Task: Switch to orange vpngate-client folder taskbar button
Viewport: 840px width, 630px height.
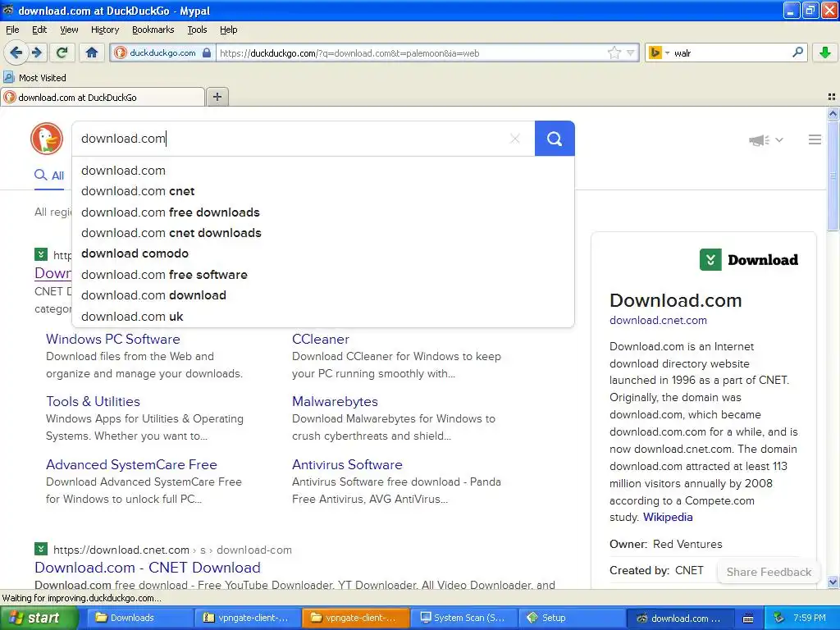Action: (356, 618)
